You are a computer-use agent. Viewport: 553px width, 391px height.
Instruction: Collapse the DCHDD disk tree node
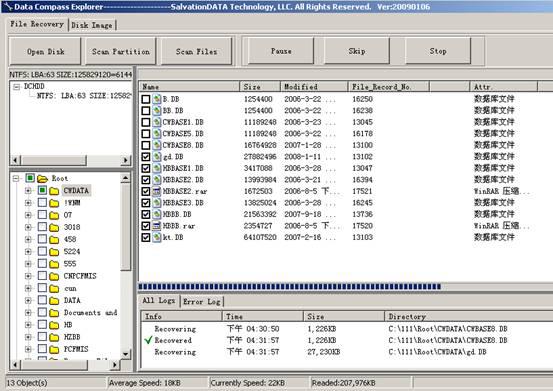click(x=17, y=87)
